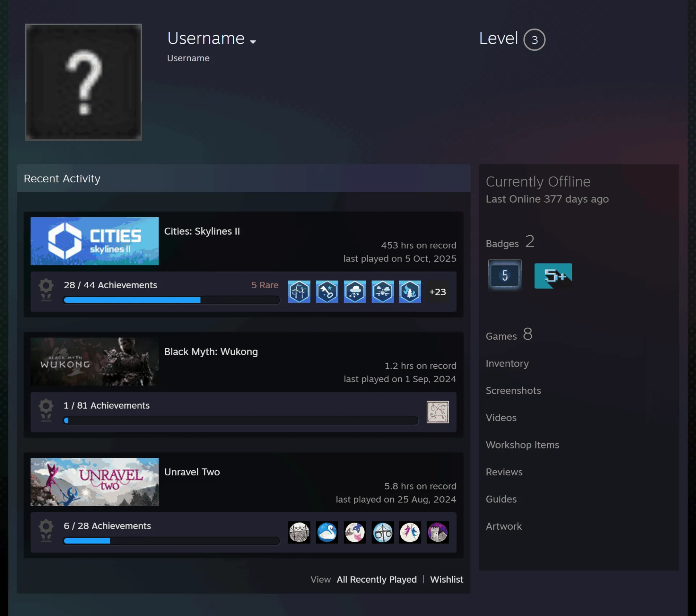Open the airplane achievement icon
The image size is (696, 616).
[x=382, y=292]
